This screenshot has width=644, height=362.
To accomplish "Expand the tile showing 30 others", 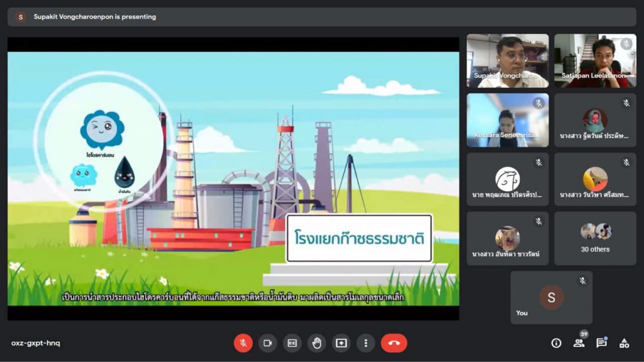I will pyautogui.click(x=595, y=238).
